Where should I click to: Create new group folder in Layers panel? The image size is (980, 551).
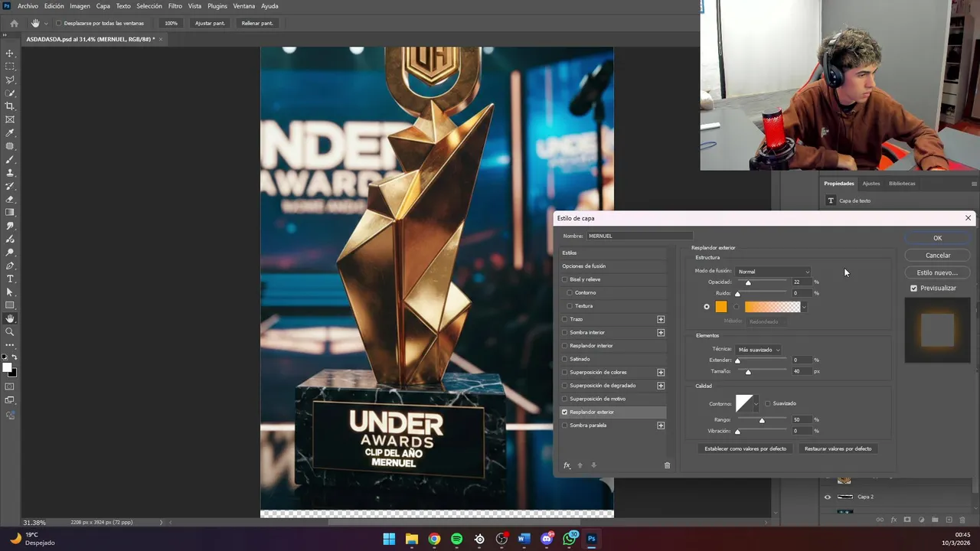tap(935, 520)
